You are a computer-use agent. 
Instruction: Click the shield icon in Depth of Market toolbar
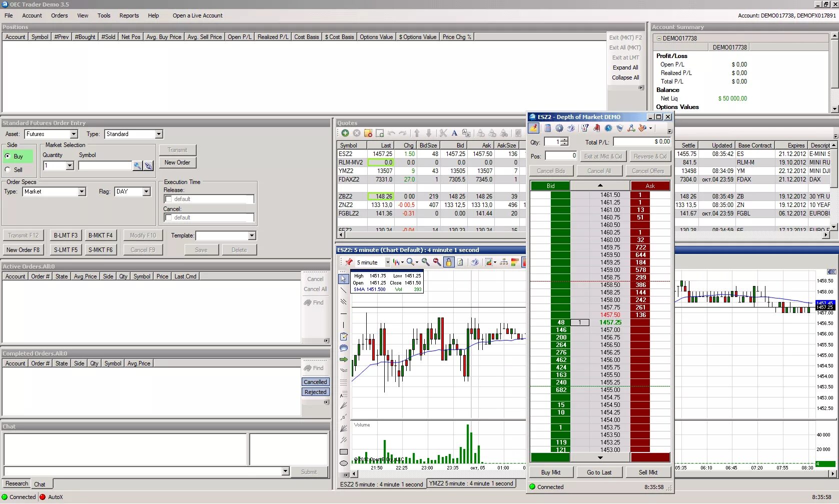[x=620, y=128]
